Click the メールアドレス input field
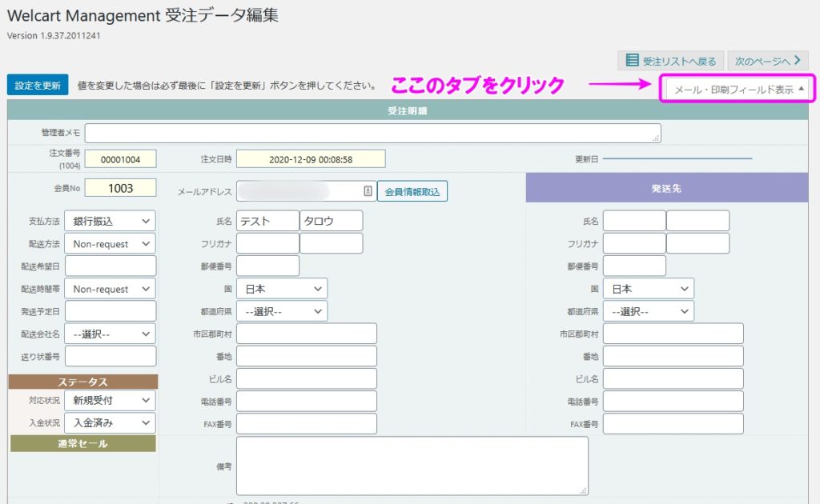The width and height of the screenshot is (820, 504). click(x=307, y=191)
